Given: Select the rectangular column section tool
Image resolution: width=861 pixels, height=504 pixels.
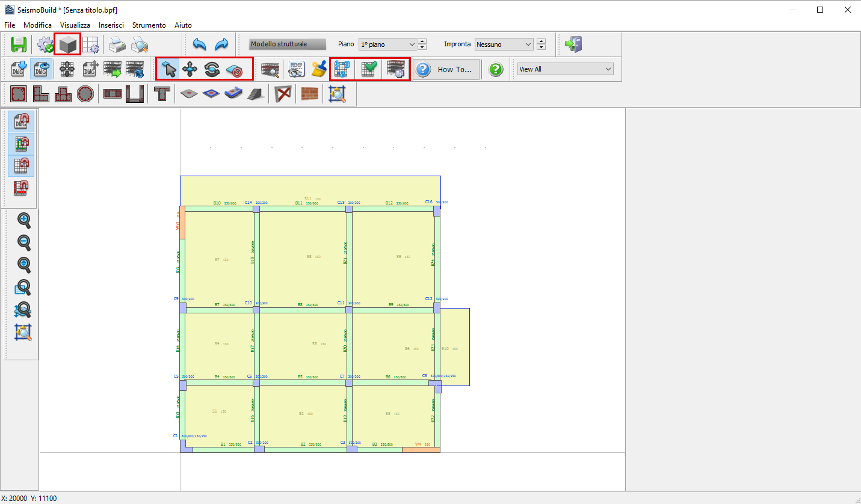Looking at the screenshot, I should 19,94.
